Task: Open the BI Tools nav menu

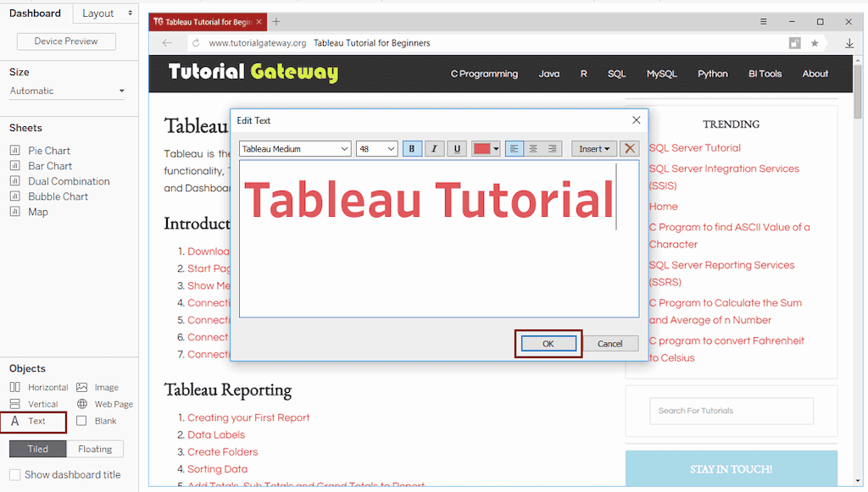Action: click(x=765, y=74)
